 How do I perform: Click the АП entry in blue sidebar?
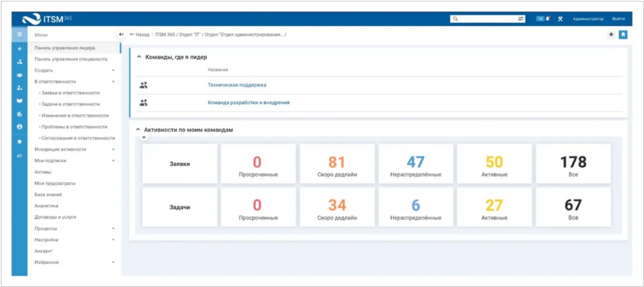[x=19, y=156]
